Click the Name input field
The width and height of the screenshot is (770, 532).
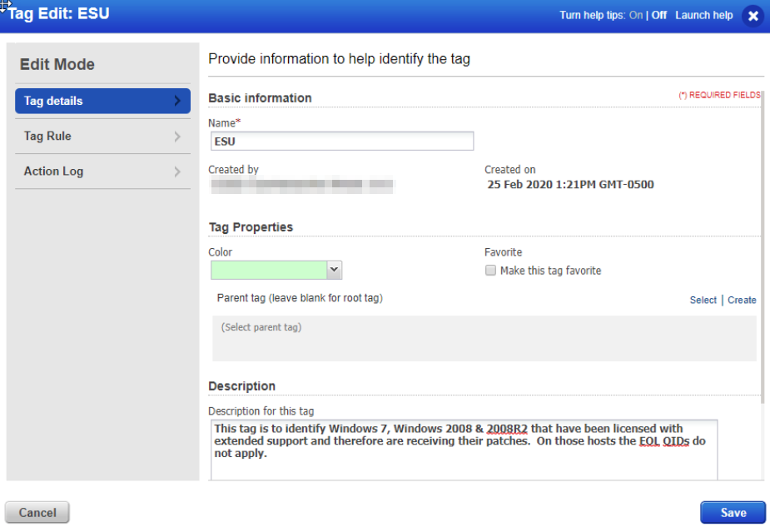(x=341, y=142)
